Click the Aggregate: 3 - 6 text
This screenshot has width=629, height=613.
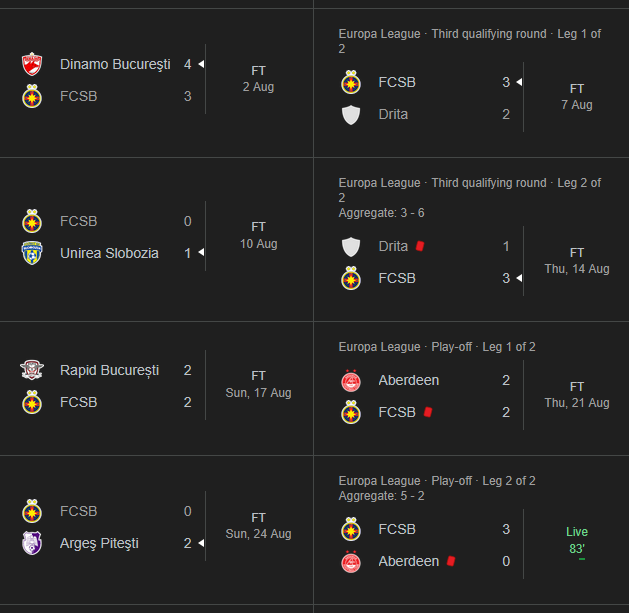[x=381, y=213]
